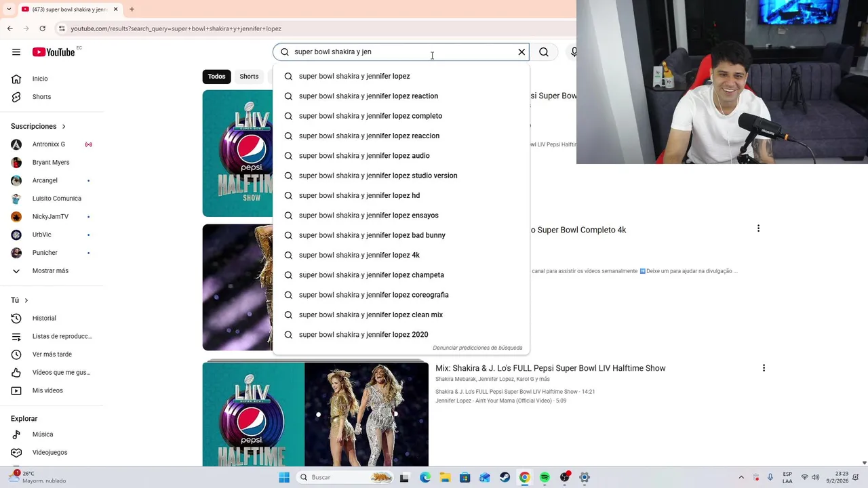Image resolution: width=868 pixels, height=488 pixels.
Task: Open the YouTube hamburger guide menu
Action: click(x=16, y=52)
